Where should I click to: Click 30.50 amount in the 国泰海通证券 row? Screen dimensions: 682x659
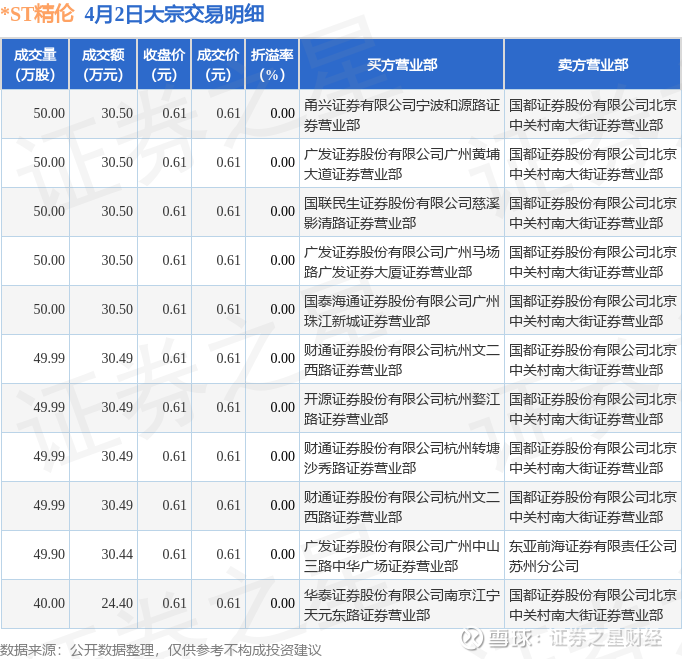click(117, 310)
